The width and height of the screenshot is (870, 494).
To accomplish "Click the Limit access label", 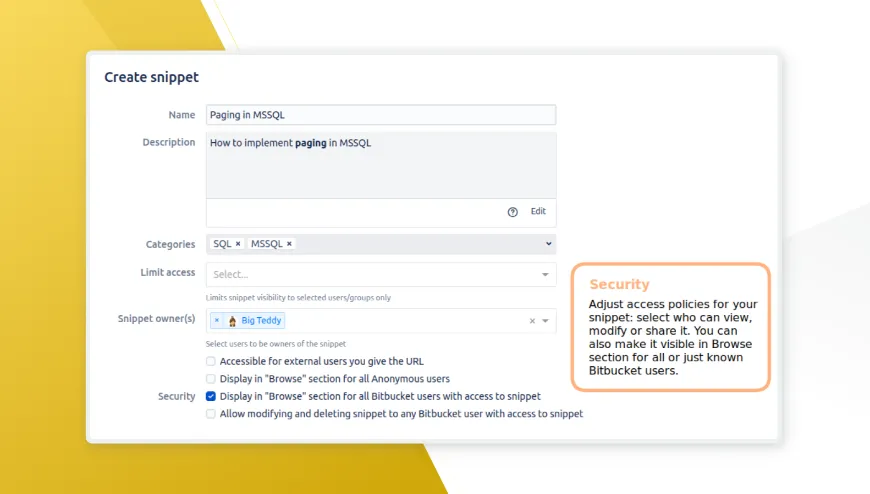I will 168,273.
